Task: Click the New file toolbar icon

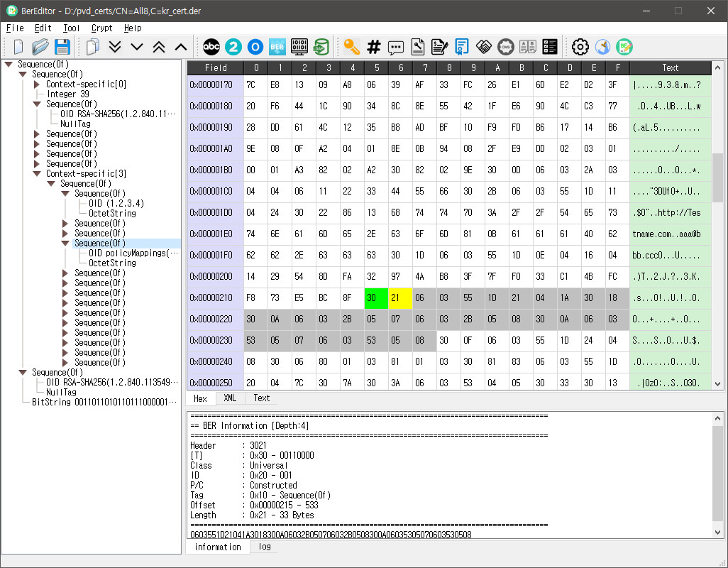Action: 18,48
